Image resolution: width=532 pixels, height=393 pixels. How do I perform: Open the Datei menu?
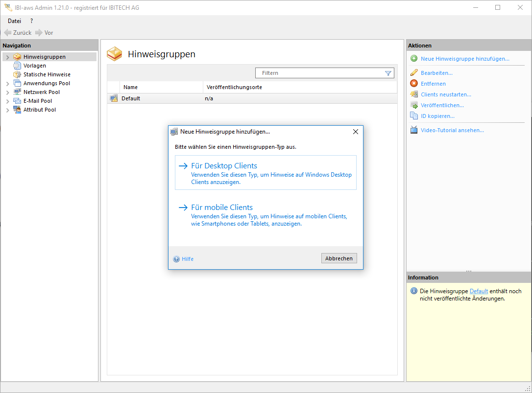(14, 21)
